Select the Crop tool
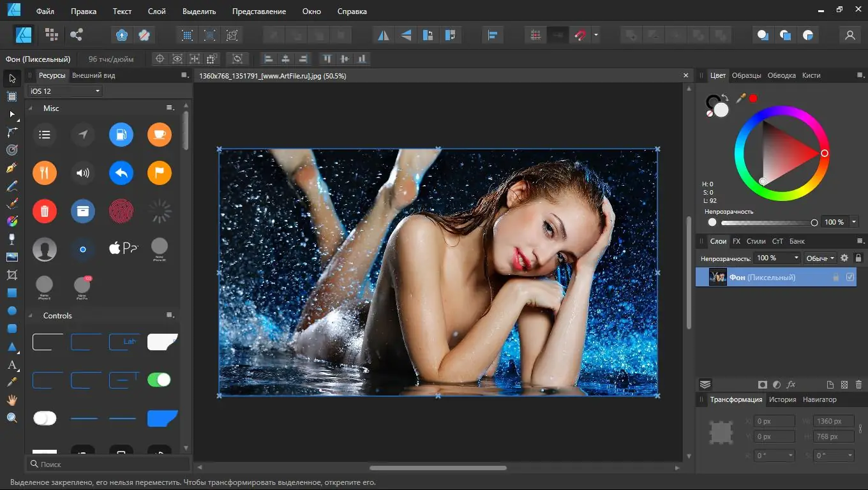Screen dimensions: 868x490 11,275
